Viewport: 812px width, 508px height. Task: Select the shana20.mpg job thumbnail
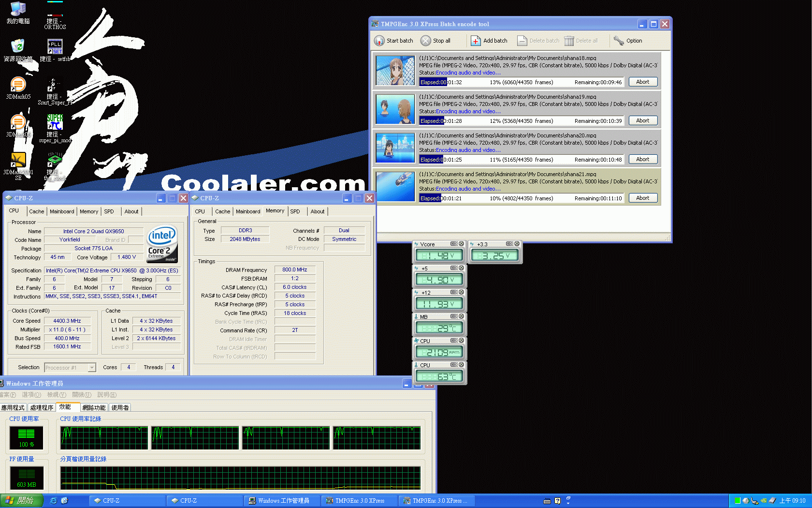[395, 148]
